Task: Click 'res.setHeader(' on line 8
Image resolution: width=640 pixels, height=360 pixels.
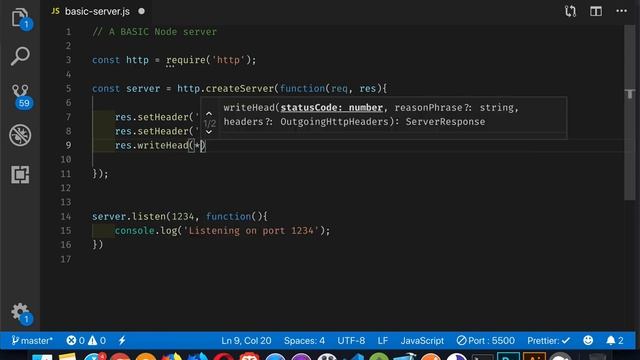Action: (154, 131)
